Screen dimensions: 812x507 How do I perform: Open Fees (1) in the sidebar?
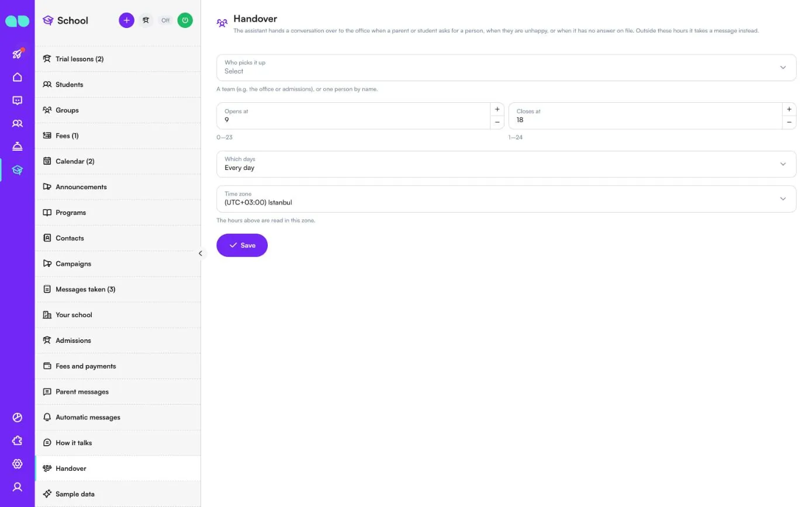tap(118, 136)
